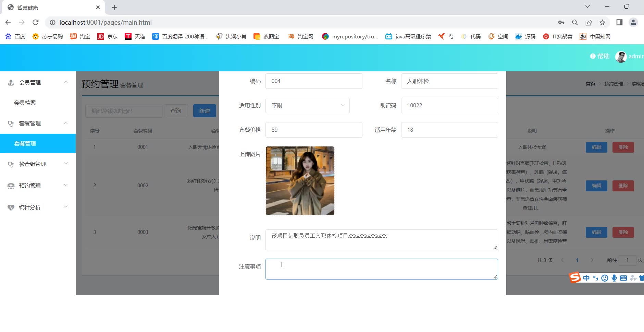This screenshot has width=644, height=332.
Task: Open a new browser tab with plus button
Action: coord(114,7)
